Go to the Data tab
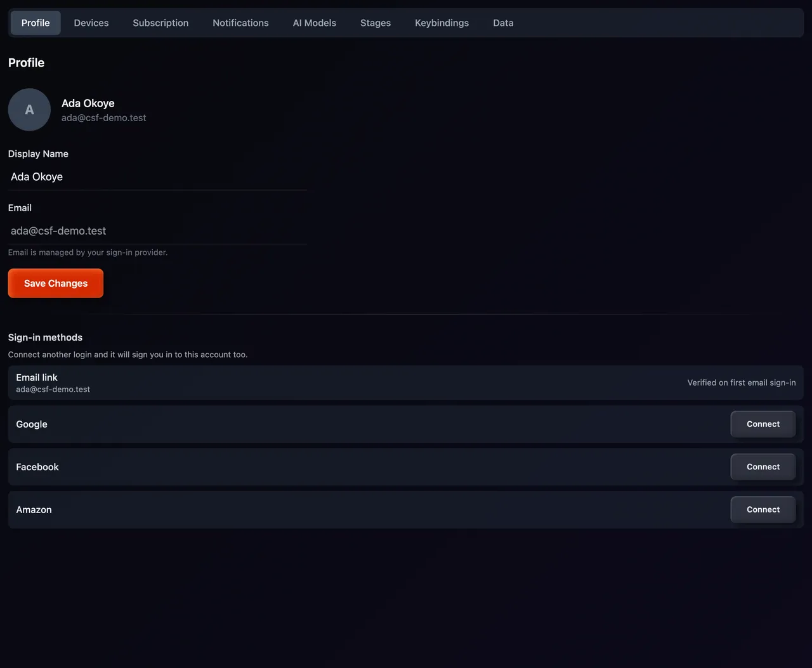 click(x=503, y=23)
